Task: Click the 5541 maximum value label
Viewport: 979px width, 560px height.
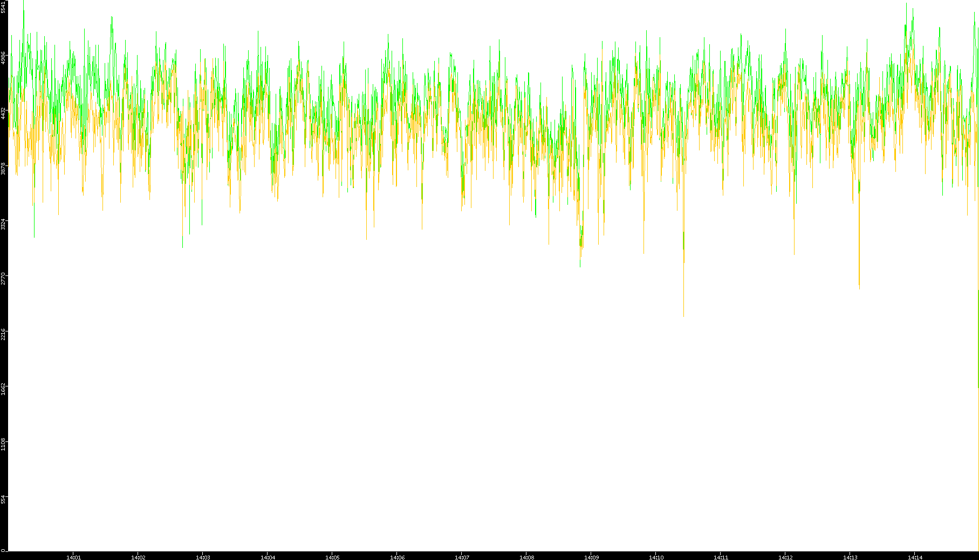Action: [4, 6]
